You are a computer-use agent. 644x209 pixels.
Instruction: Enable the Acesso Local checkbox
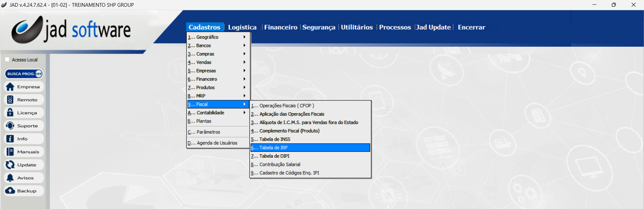pos(7,59)
